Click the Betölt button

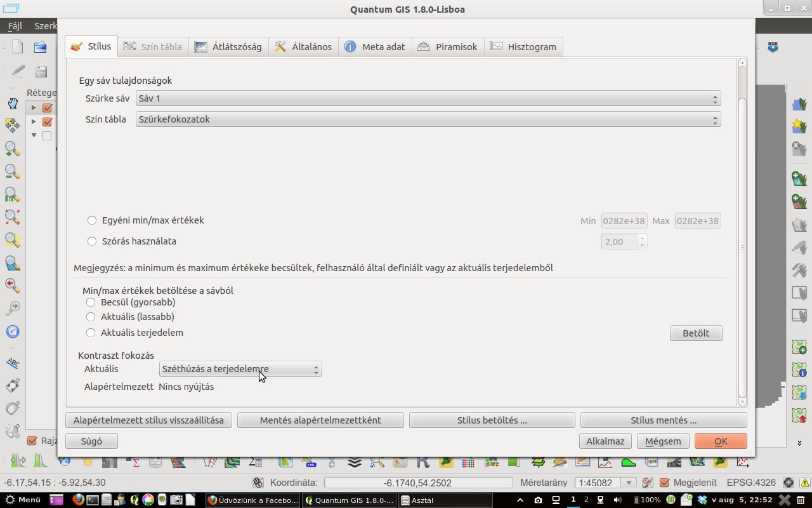[x=696, y=333]
